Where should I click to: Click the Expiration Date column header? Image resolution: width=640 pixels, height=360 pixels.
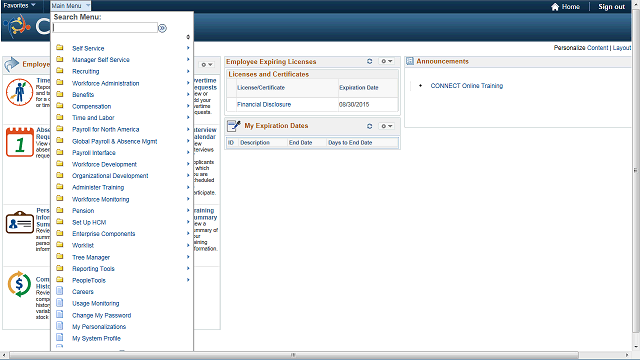359,88
